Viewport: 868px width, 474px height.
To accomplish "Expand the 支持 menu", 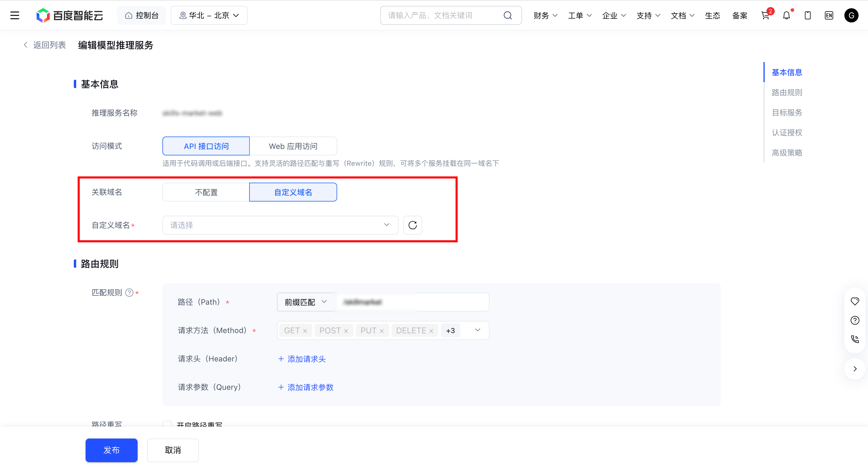I will 648,16.
